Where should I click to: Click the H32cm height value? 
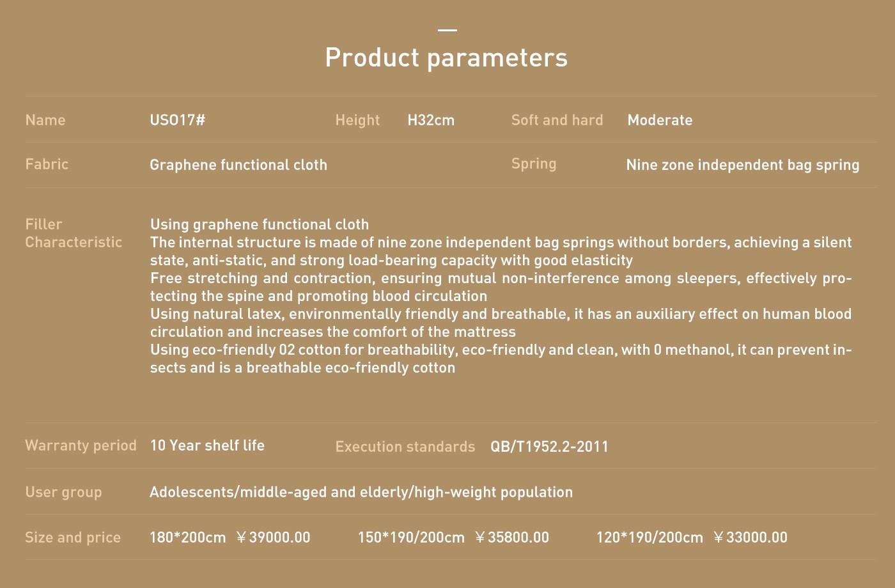431,120
